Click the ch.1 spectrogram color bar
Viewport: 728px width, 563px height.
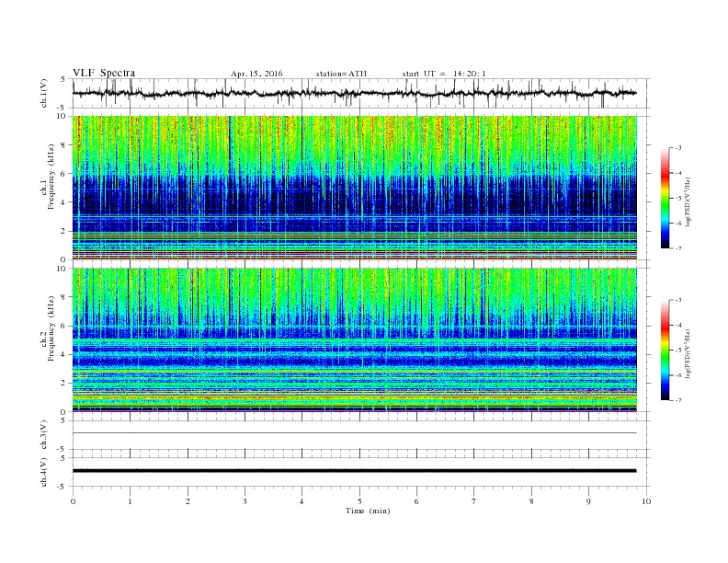665,199
